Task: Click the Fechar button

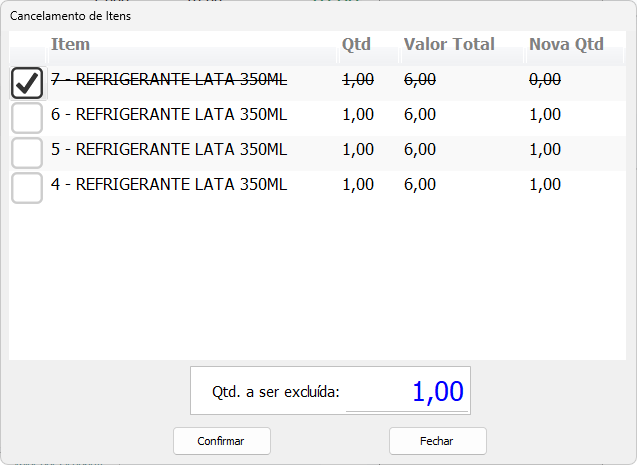Action: click(x=437, y=441)
